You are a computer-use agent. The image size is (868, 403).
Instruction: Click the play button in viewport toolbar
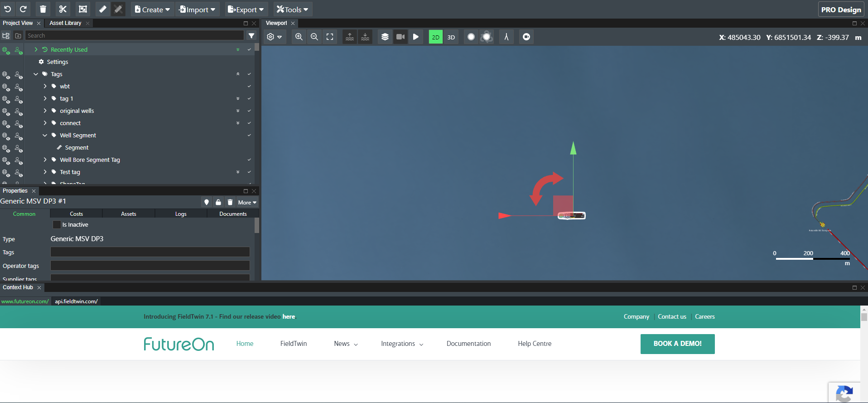point(416,37)
